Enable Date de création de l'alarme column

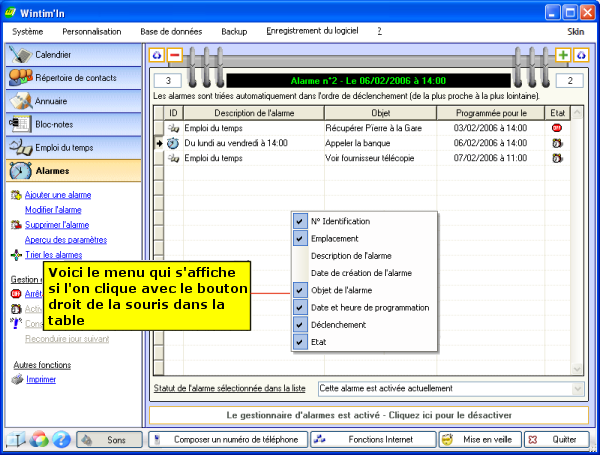364,273
